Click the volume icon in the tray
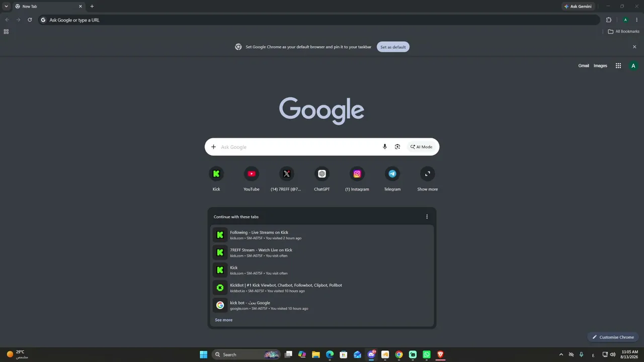 click(612, 354)
